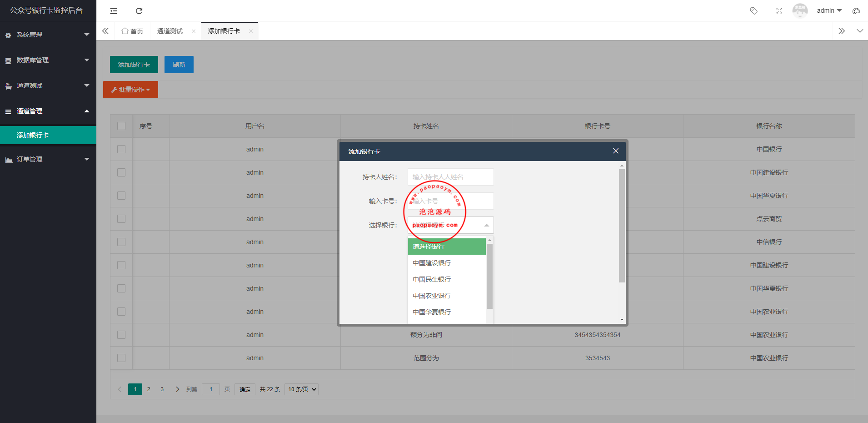The height and width of the screenshot is (423, 868).
Task: Click the 持卡人姓名 input field
Action: (450, 177)
